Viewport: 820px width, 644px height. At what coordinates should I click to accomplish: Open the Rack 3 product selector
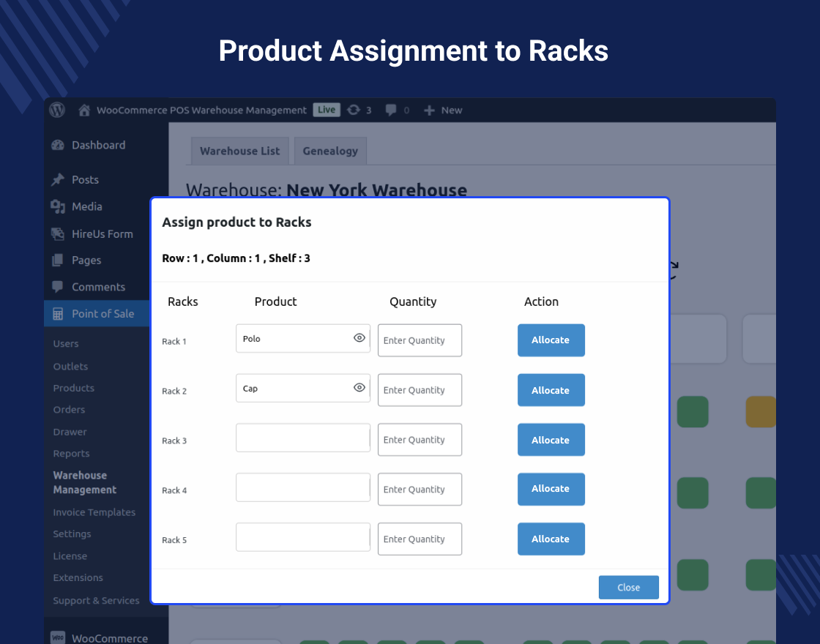(302, 437)
